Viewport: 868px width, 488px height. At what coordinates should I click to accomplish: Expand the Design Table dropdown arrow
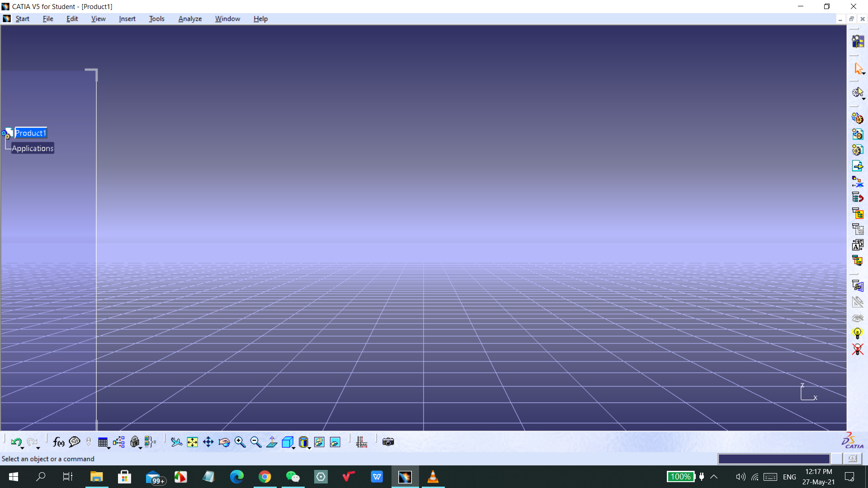(109, 448)
